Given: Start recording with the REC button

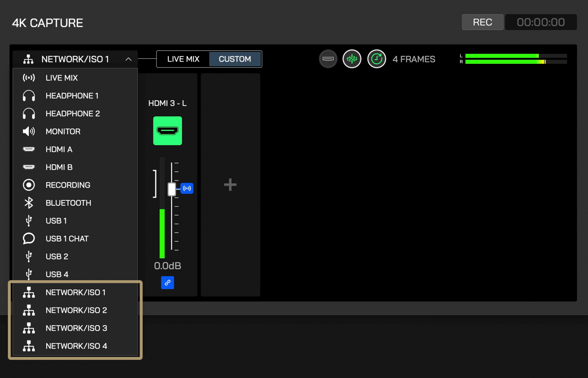Looking at the screenshot, I should (482, 22).
